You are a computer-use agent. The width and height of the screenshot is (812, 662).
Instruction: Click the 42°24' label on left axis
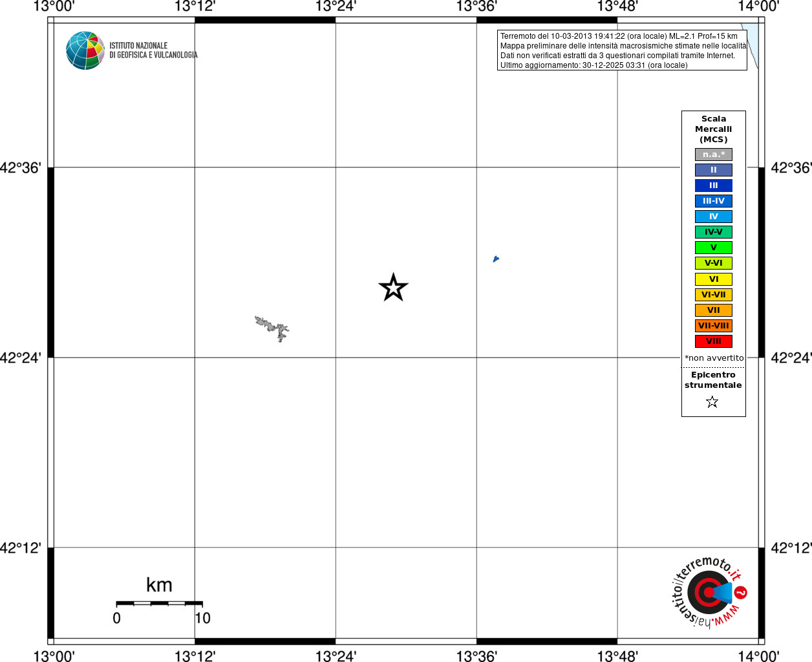click(x=21, y=358)
